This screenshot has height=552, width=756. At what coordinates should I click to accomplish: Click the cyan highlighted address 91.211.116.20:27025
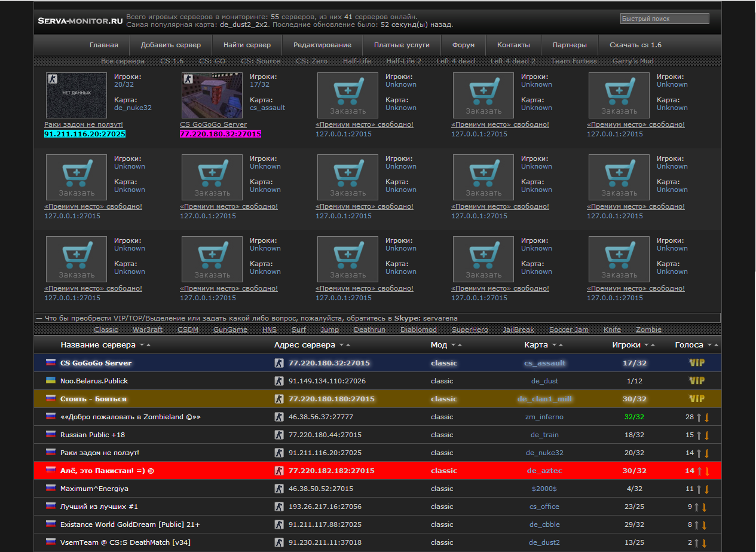point(85,134)
